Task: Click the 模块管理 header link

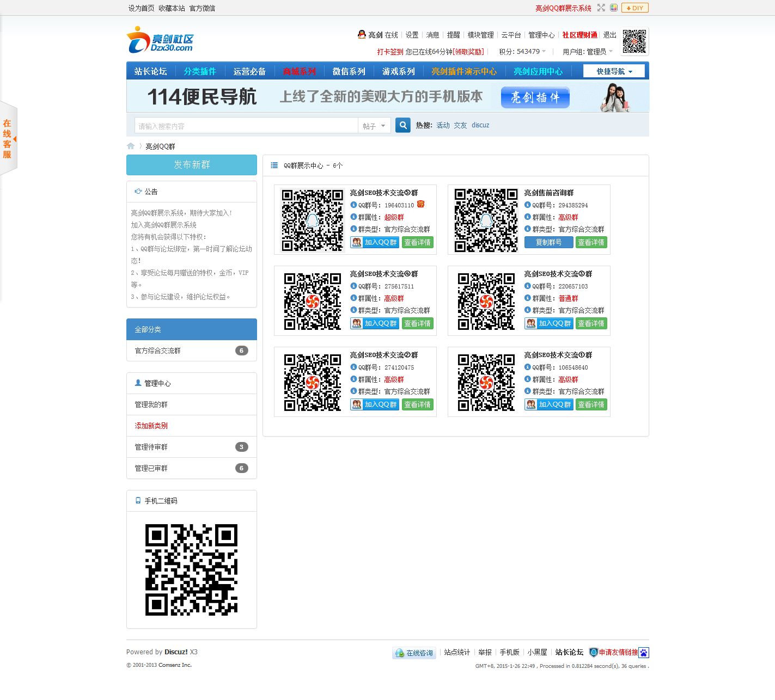Action: [x=480, y=35]
